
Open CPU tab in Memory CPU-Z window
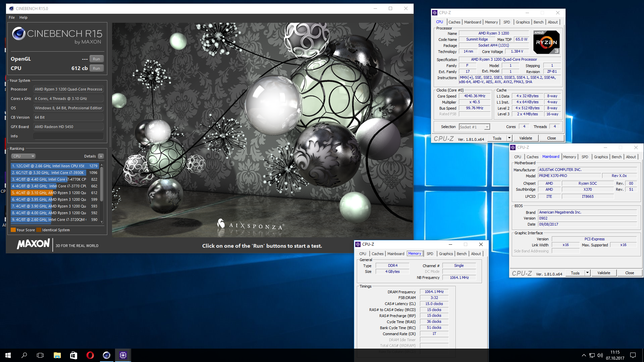click(x=363, y=254)
